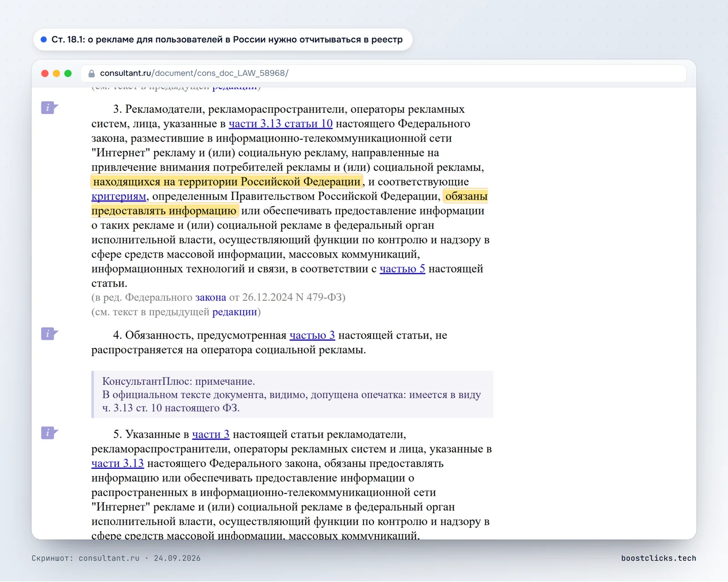Click "3. Рекламодатели, рекламораспространители" paragraph start
Image resolution: width=728 pixels, height=582 pixels.
(x=230, y=109)
